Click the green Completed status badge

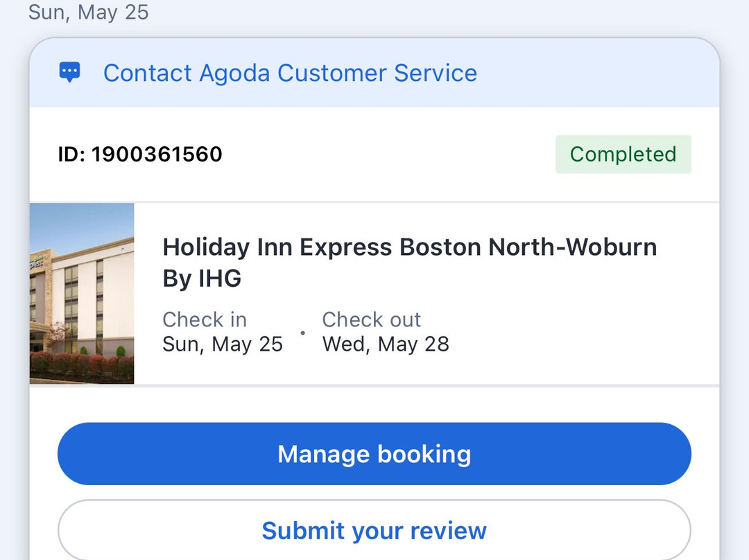623,154
